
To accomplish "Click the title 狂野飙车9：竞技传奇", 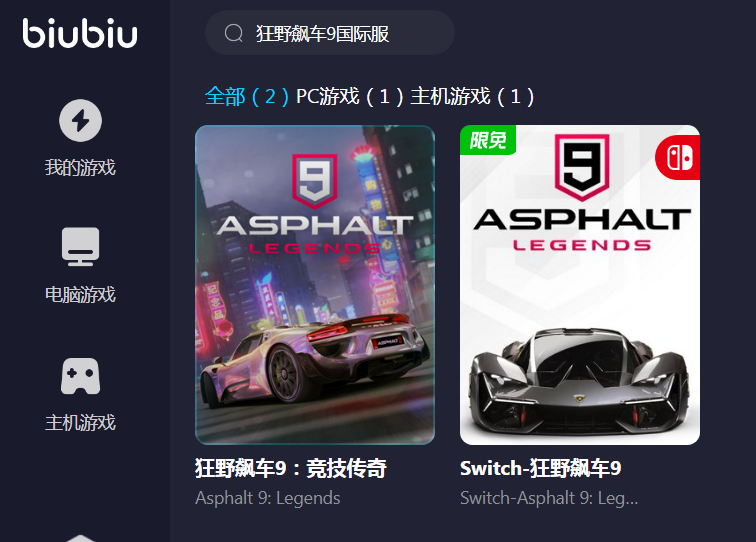I will pyautogui.click(x=291, y=468).
